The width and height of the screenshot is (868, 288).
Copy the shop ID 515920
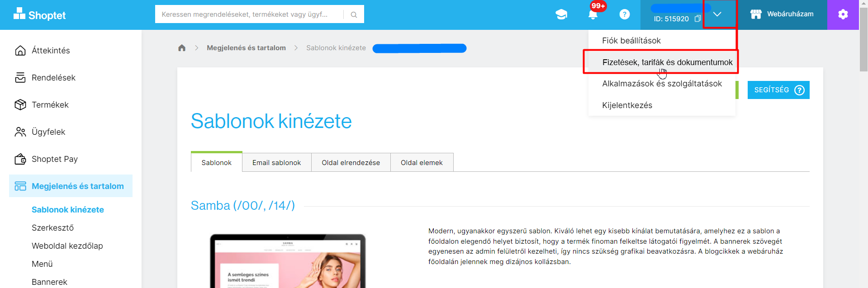point(698,19)
